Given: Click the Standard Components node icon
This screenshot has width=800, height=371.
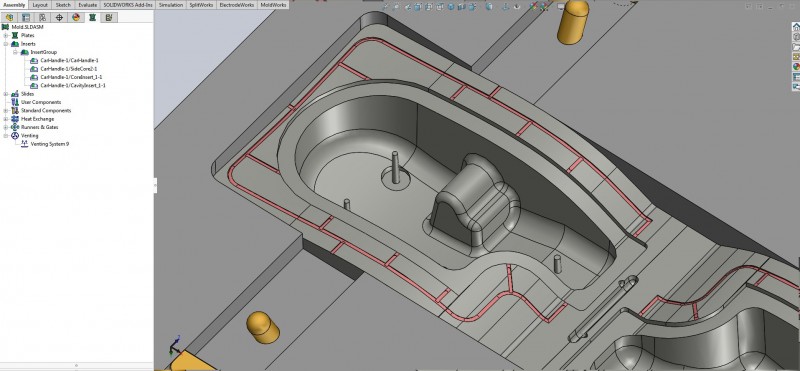Looking at the screenshot, I should pyautogui.click(x=15, y=111).
